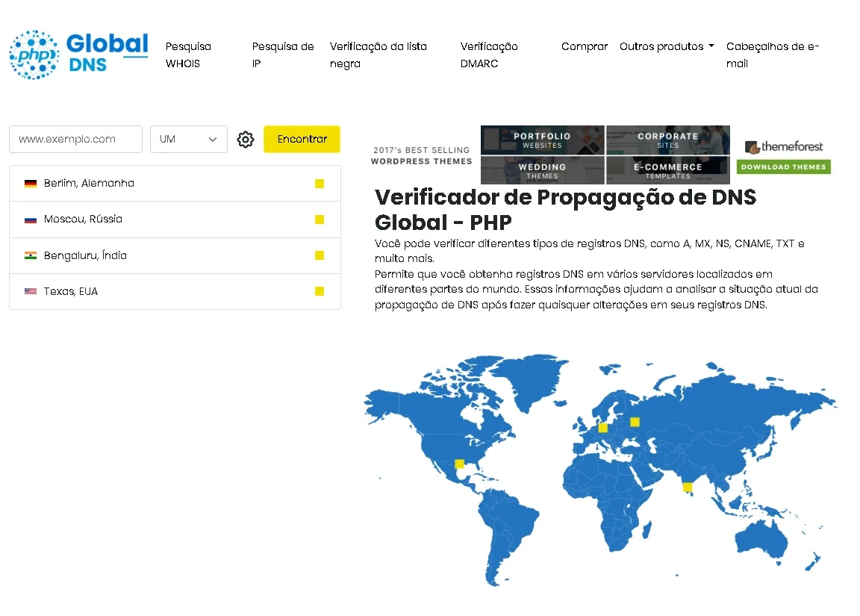Select the Bengaluru, Índia server row
The width and height of the screenshot is (860, 616).
(175, 255)
